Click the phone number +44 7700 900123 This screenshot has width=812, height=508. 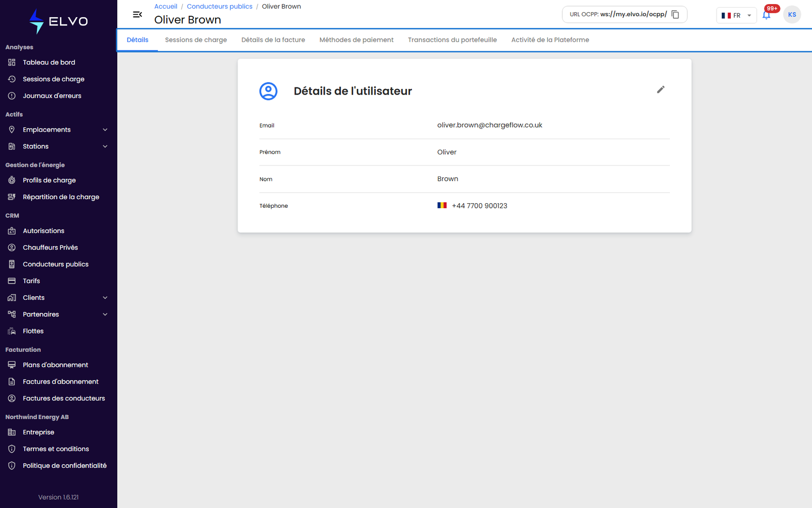tap(480, 206)
